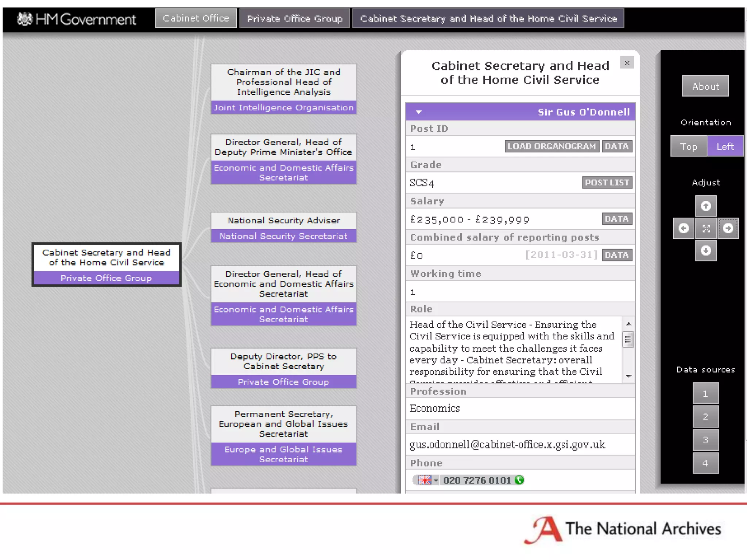This screenshot has height=560, width=747.
Task: Click the green phone call icon
Action: click(x=519, y=480)
